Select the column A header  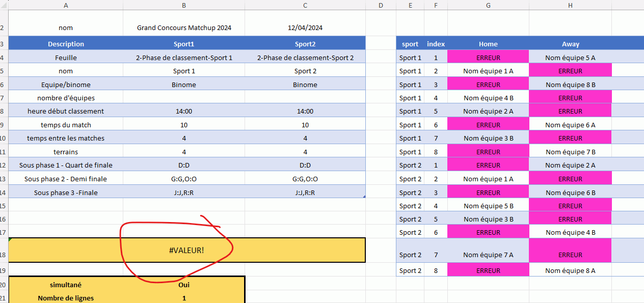[66, 5]
